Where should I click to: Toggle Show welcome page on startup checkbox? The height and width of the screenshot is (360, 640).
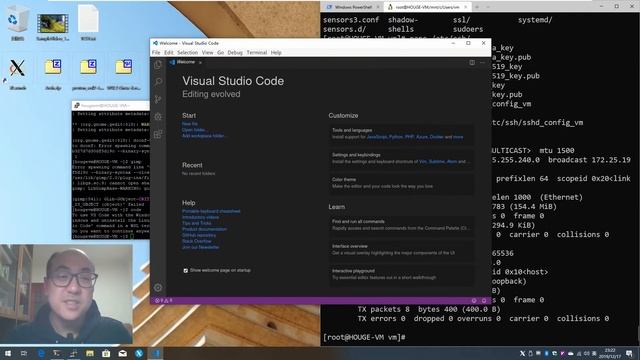coord(186,270)
